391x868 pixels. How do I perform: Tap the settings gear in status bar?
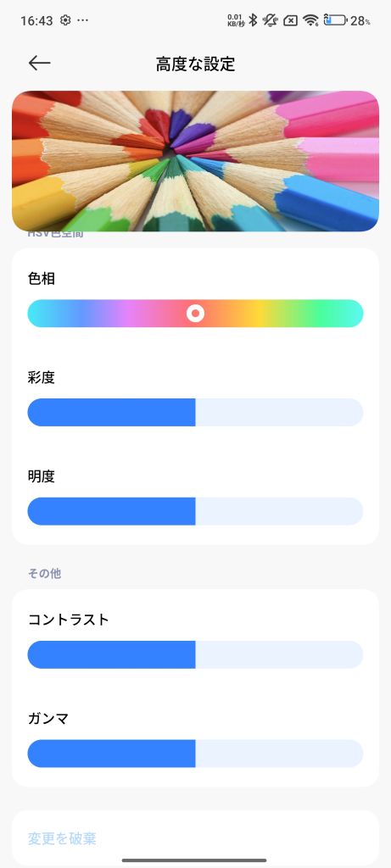click(65, 20)
